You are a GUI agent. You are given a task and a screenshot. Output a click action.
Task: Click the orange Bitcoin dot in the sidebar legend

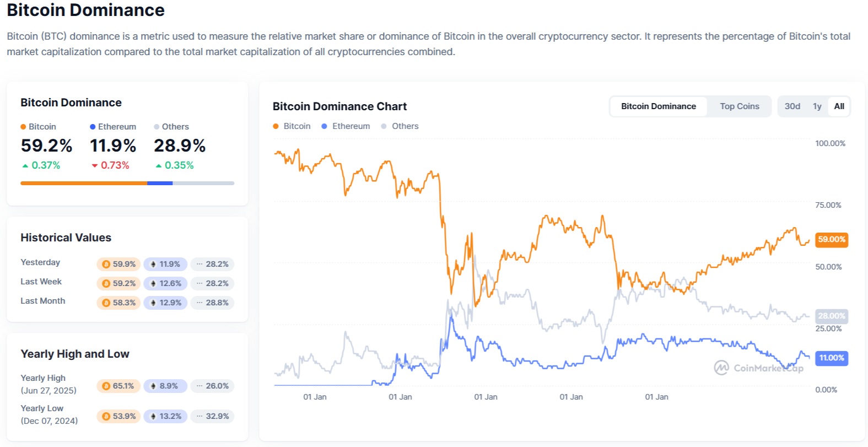pyautogui.click(x=23, y=126)
